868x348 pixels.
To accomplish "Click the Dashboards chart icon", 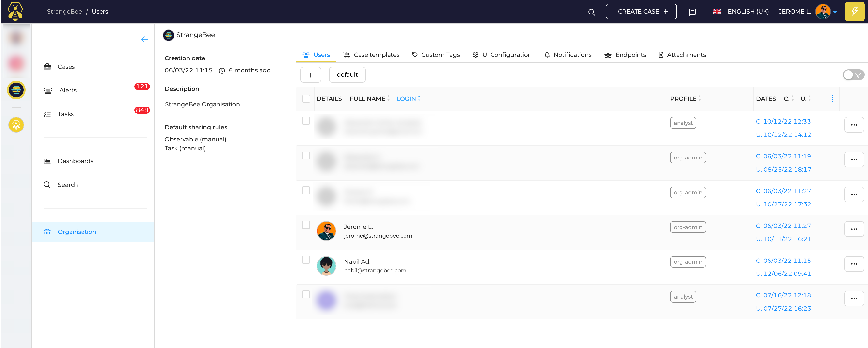I will pyautogui.click(x=47, y=161).
